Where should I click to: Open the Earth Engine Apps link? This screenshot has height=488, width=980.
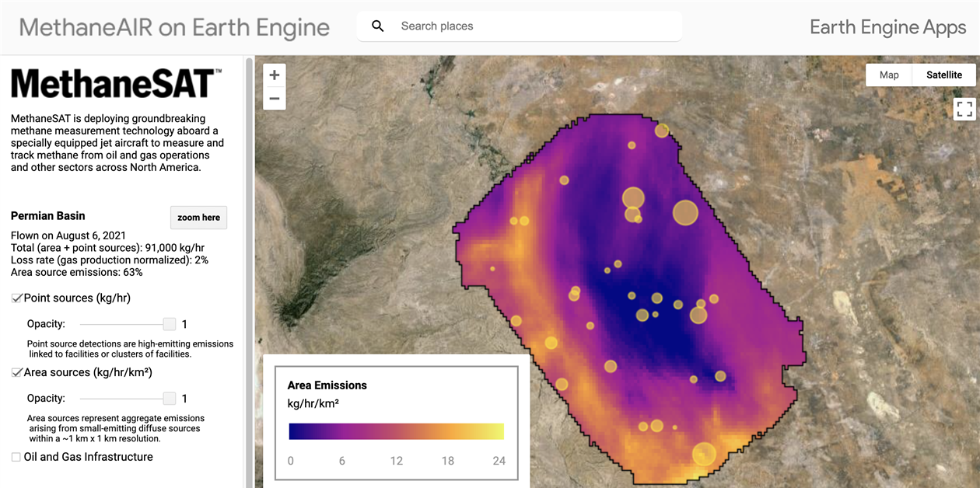click(x=887, y=26)
